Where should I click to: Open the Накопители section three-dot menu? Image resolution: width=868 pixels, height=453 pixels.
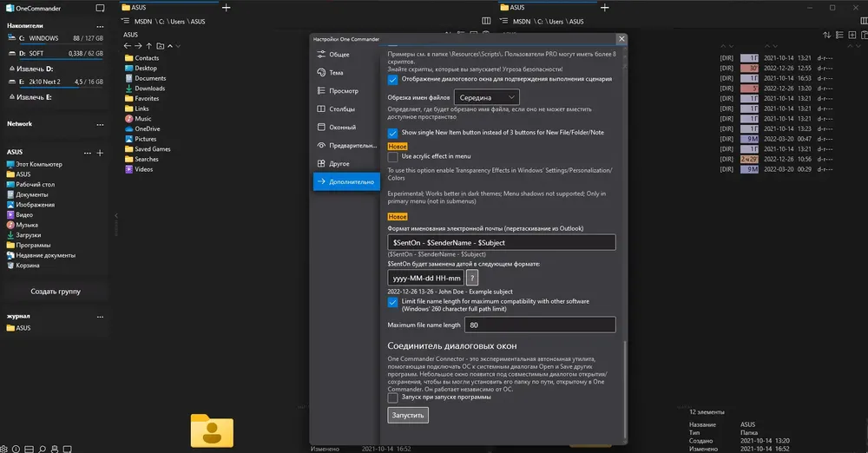point(100,26)
